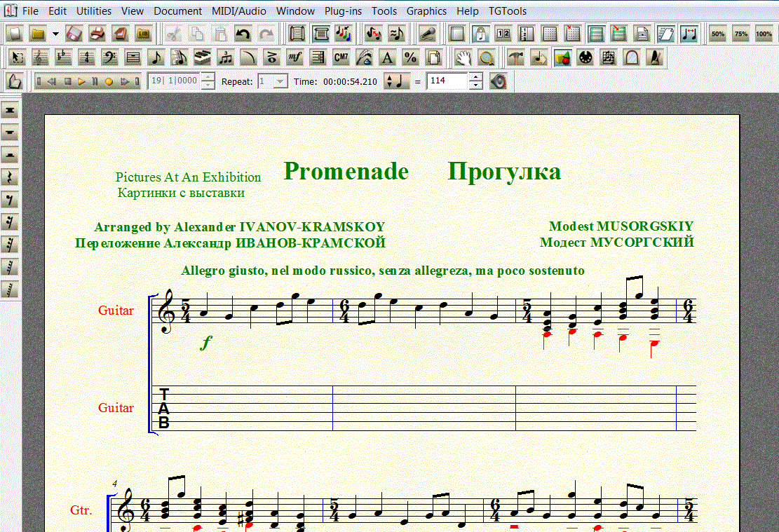Expand the Repeat combo box
The image size is (779, 532).
click(x=280, y=81)
